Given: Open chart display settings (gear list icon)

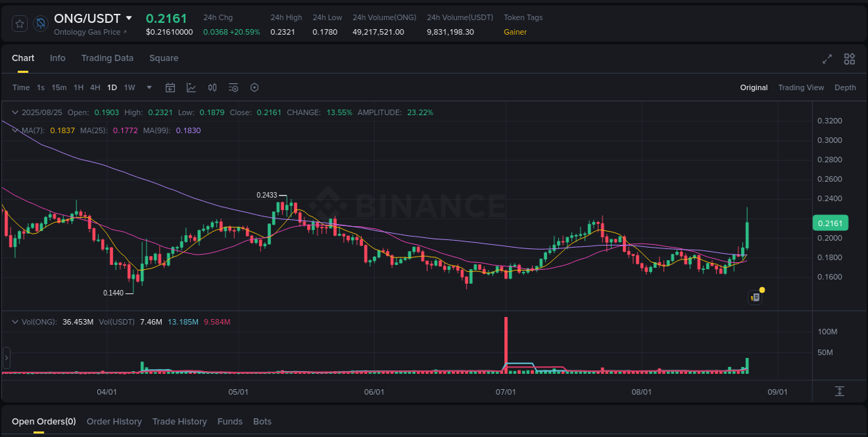Looking at the screenshot, I should click(x=233, y=87).
